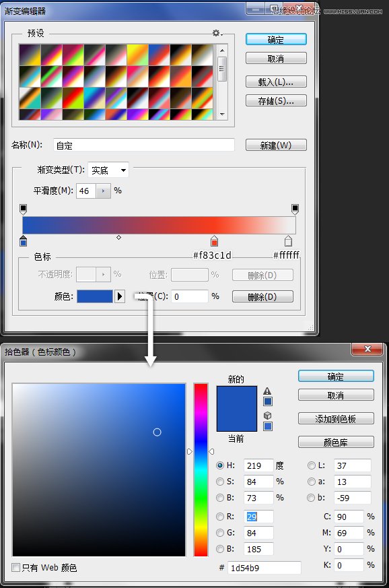Screen dimensions: 389x588
Task: Select the S saturation radio button
Action: point(220,482)
